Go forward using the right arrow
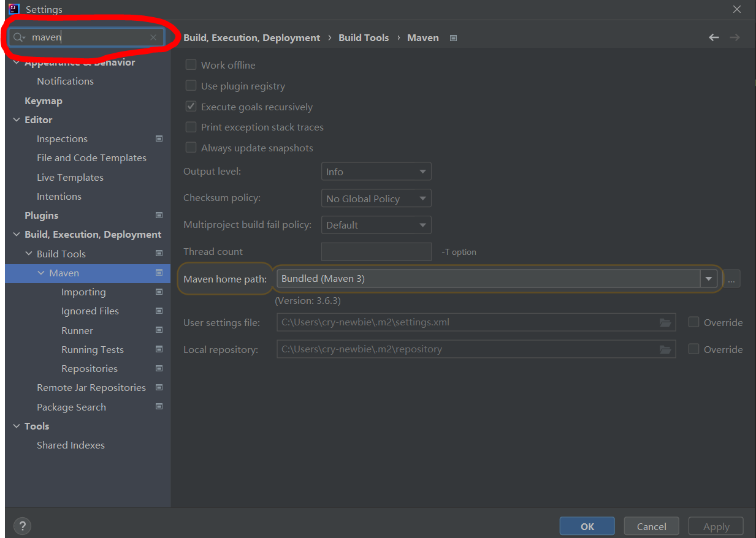The image size is (756, 538). [735, 37]
